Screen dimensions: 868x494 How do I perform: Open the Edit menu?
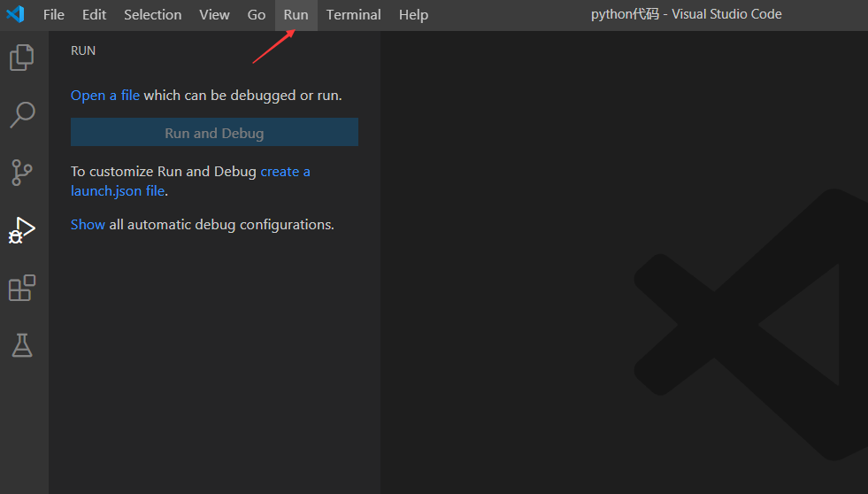point(94,15)
